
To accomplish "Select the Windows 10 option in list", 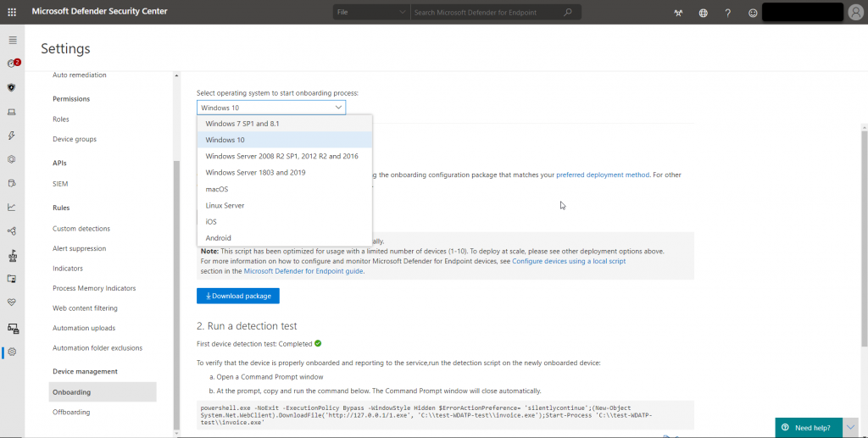I will point(285,140).
